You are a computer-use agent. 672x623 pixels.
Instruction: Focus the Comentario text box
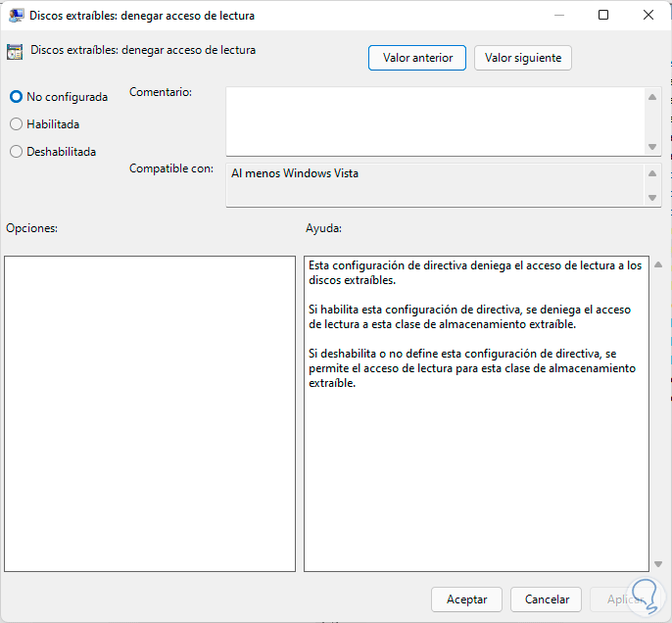[x=435, y=121]
